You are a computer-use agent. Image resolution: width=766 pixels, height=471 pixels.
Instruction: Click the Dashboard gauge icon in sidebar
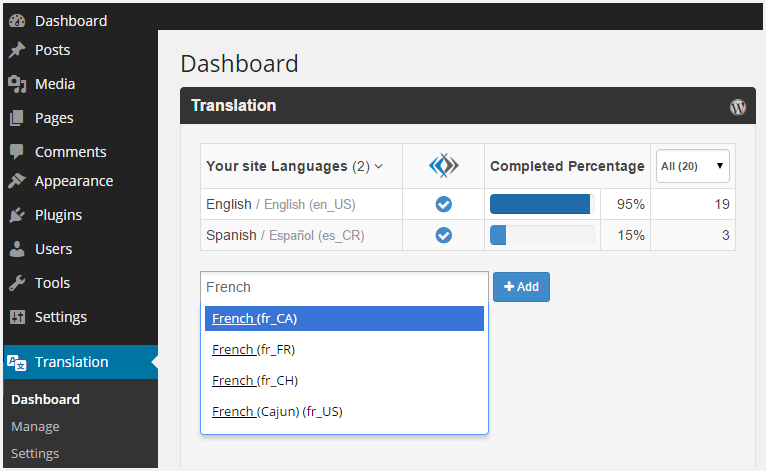point(17,21)
